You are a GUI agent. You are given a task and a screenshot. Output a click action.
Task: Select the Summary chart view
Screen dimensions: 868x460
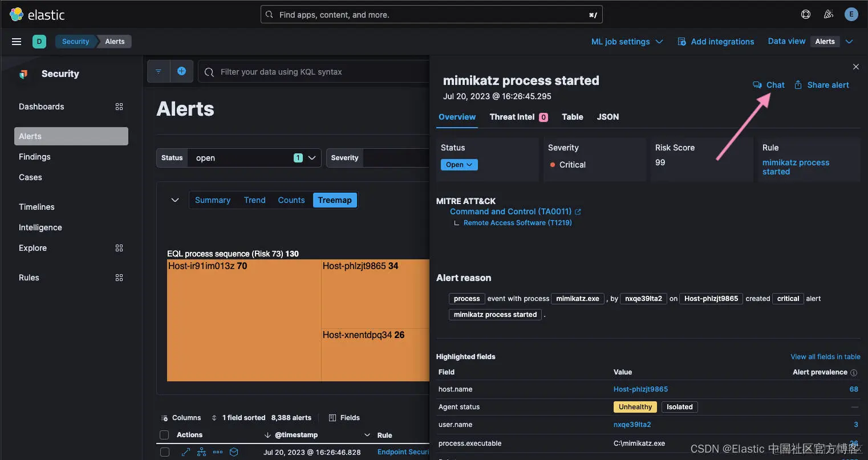point(213,200)
